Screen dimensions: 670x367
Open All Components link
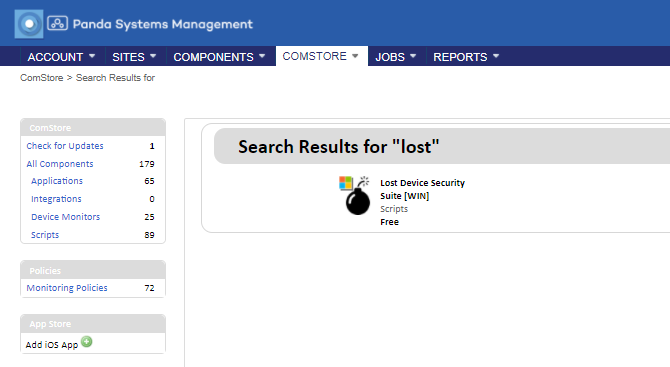[60, 164]
